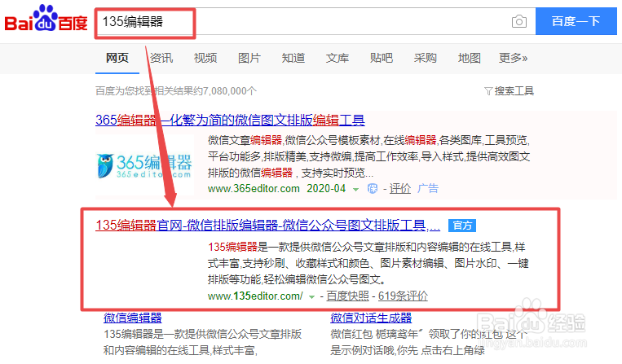Switch to the 地图 tab

click(470, 59)
